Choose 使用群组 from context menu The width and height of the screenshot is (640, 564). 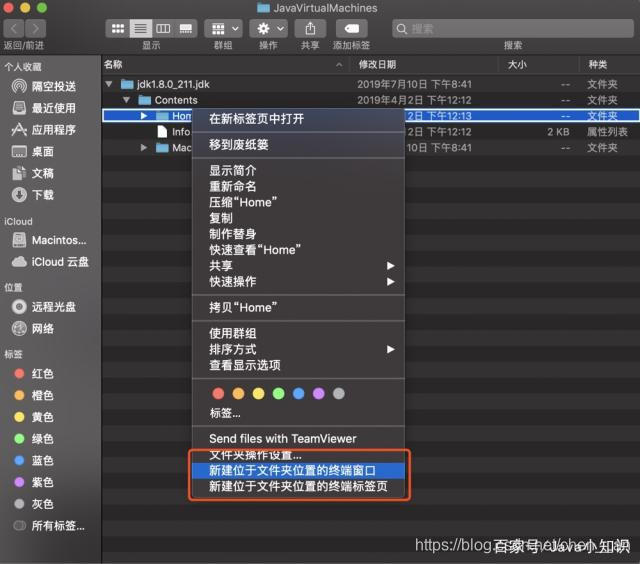pyautogui.click(x=298, y=333)
